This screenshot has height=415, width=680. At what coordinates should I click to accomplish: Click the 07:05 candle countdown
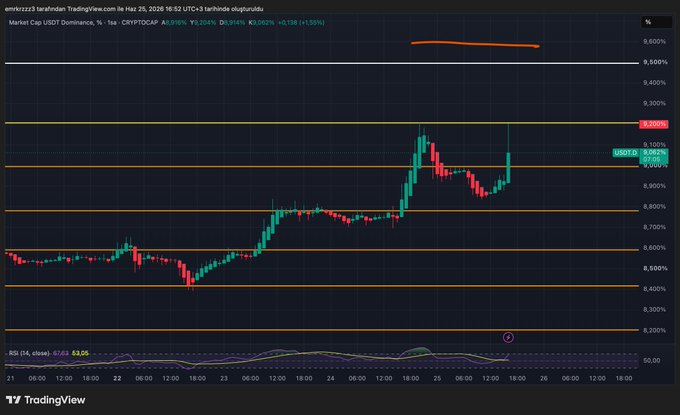tap(652, 159)
